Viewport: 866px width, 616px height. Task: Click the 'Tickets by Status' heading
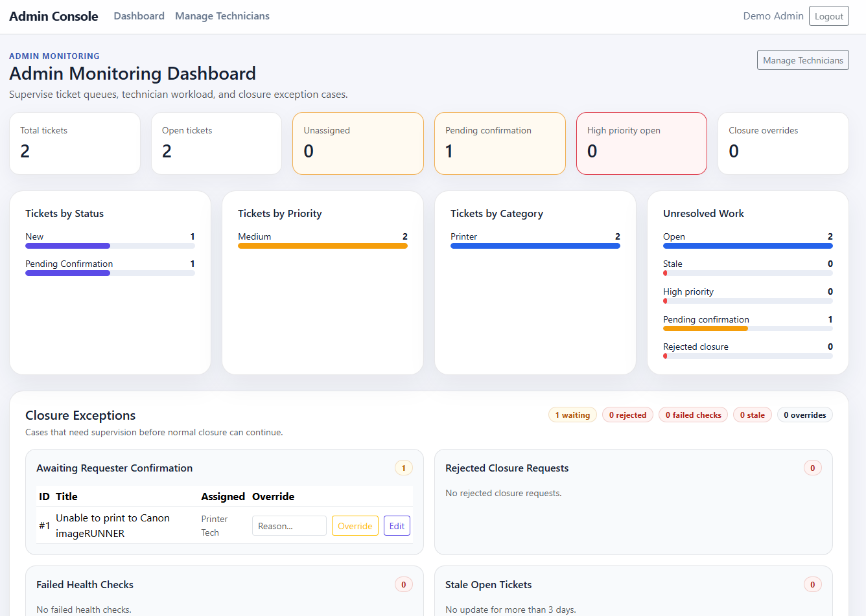[x=64, y=214]
